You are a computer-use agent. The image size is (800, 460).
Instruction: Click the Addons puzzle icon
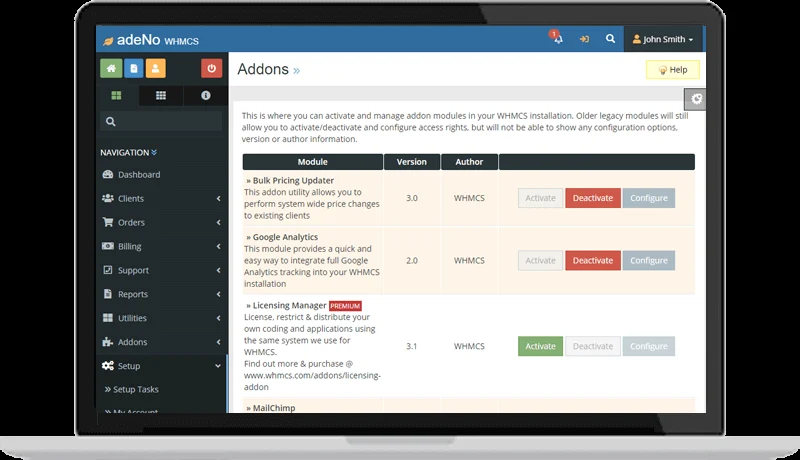click(108, 342)
